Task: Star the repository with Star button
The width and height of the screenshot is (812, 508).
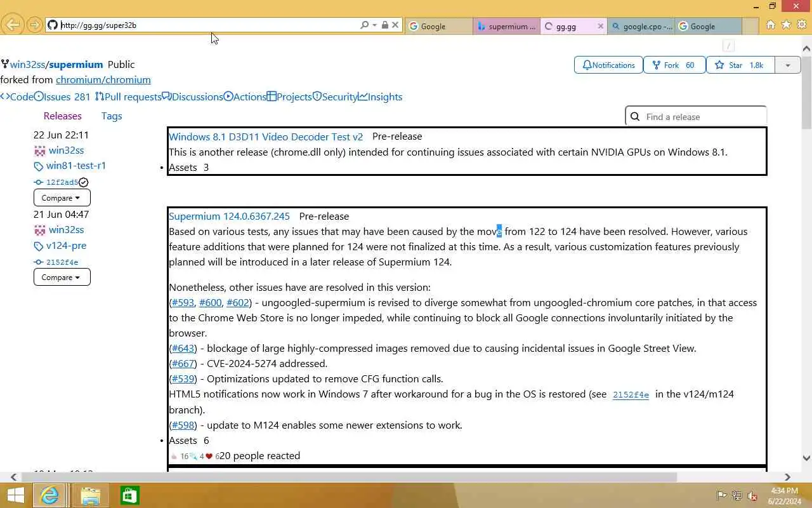Action: coord(740,65)
